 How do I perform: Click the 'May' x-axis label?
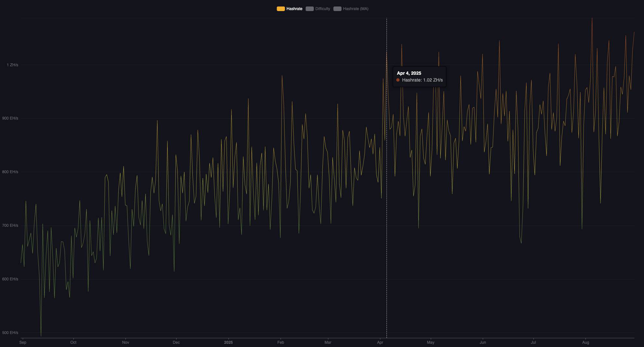click(x=430, y=342)
